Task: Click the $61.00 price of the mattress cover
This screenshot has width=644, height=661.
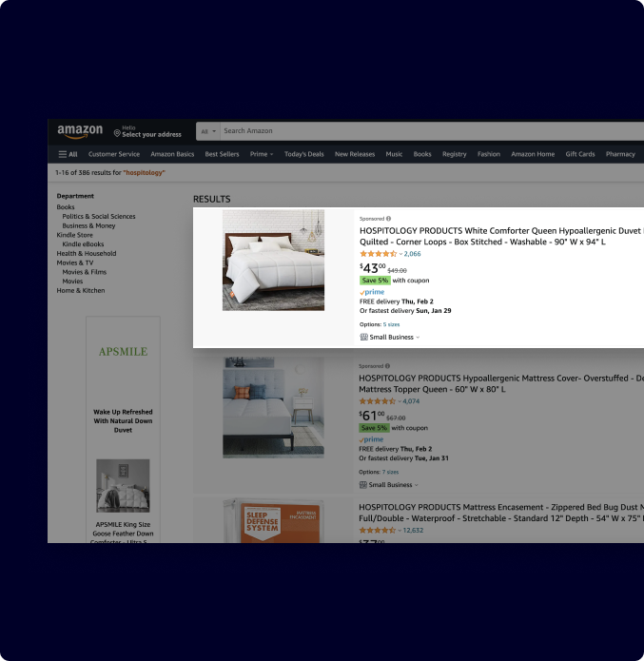Action: [x=372, y=416]
